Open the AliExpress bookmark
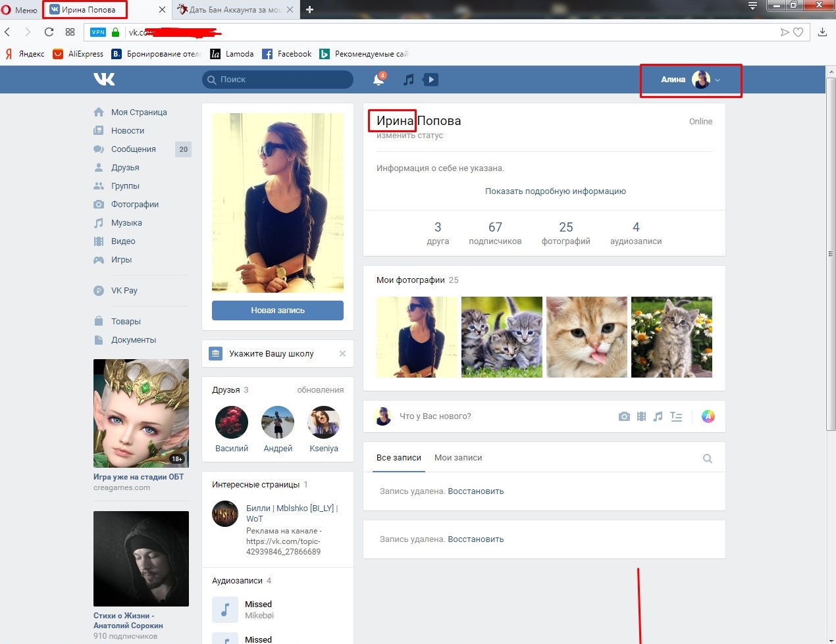 [x=78, y=54]
